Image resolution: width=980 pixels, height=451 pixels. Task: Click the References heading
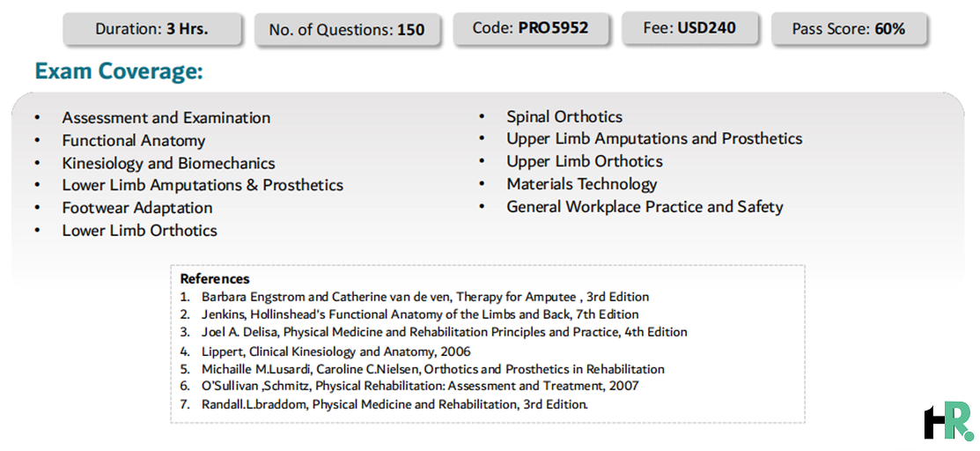[214, 279]
